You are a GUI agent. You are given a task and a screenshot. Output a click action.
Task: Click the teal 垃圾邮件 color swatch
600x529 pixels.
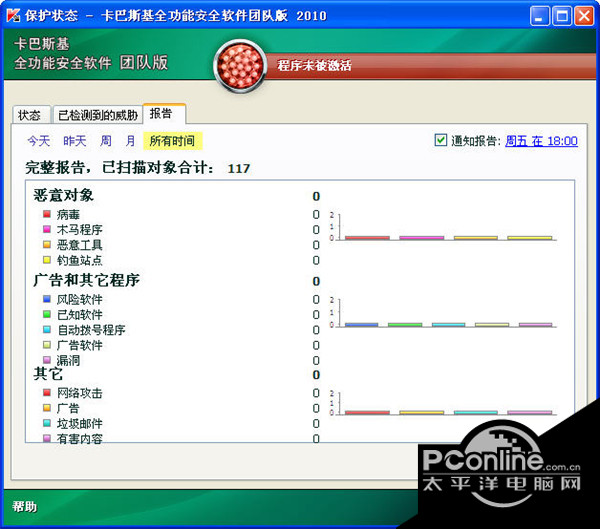coord(47,423)
